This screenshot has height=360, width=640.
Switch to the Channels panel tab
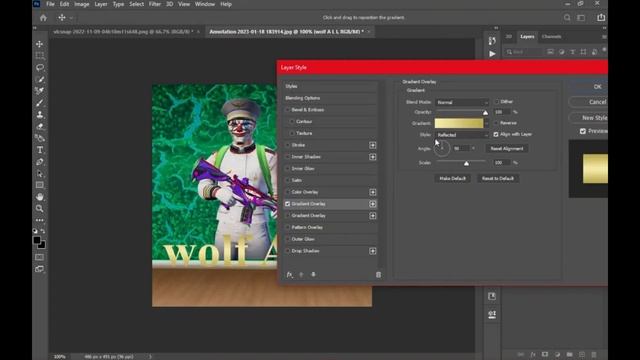point(551,37)
